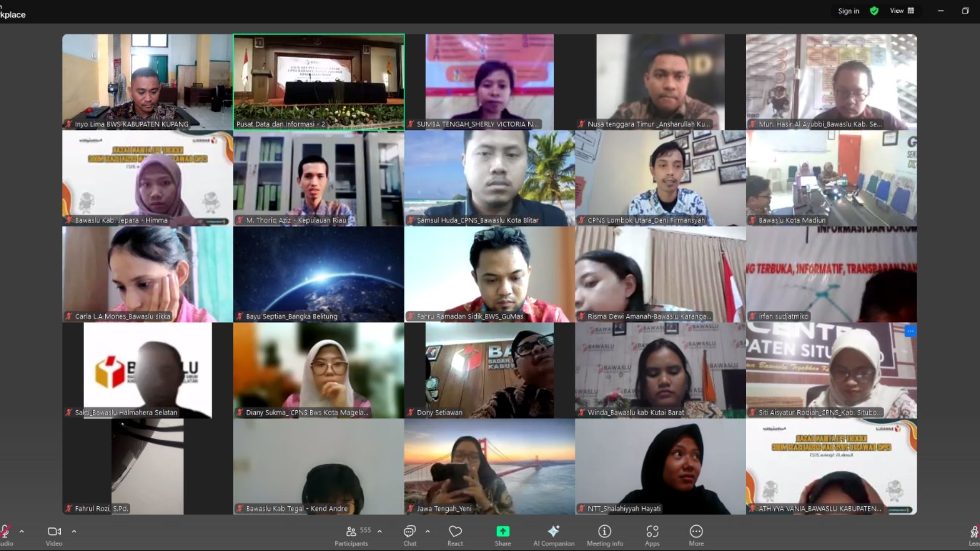Restore down the Zoom window

965,11
